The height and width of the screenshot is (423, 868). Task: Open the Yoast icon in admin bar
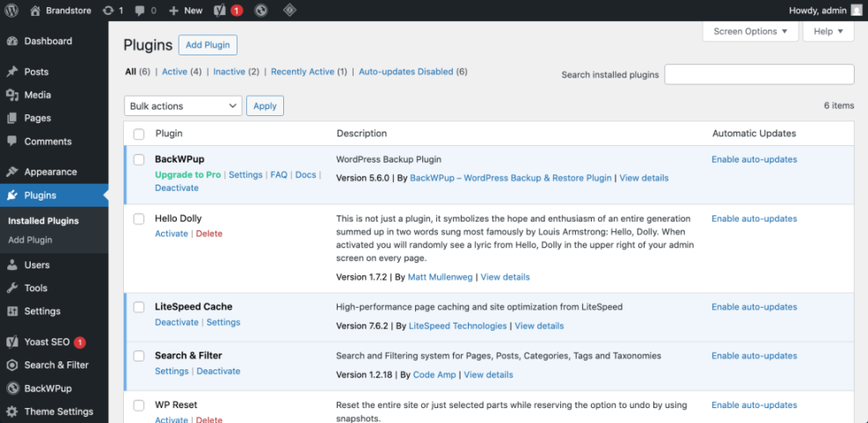[x=219, y=10]
